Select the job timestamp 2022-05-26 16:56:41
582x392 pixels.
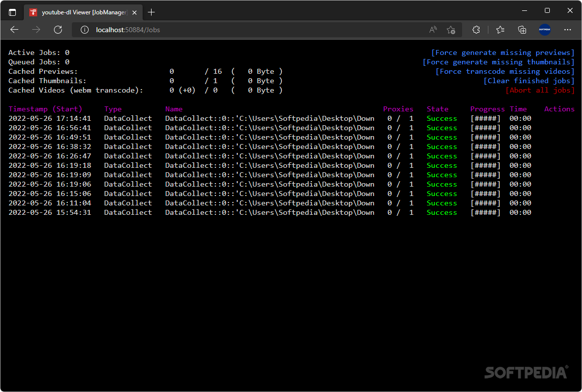coord(50,128)
